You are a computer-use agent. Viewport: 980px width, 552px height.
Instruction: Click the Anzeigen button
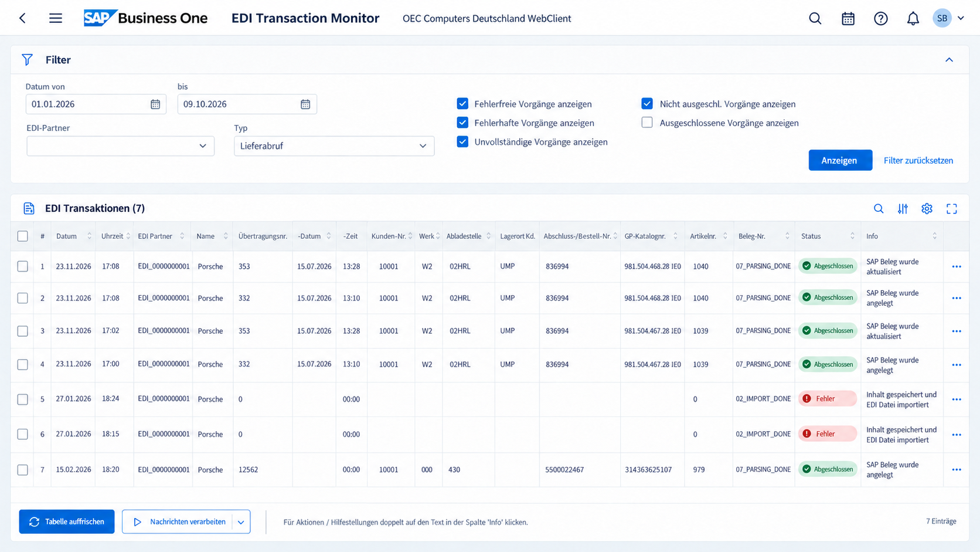click(x=840, y=160)
